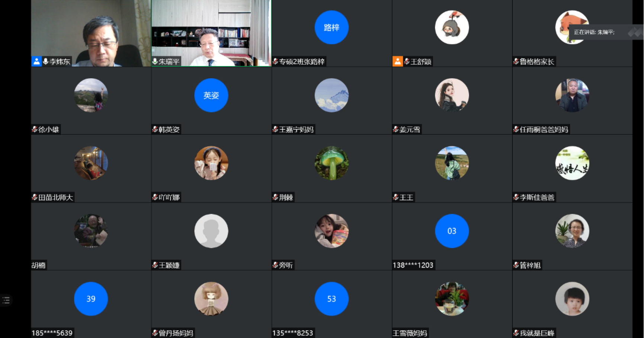Click the 王雪薇妈妈 name label
This screenshot has width=644, height=338.
[410, 333]
